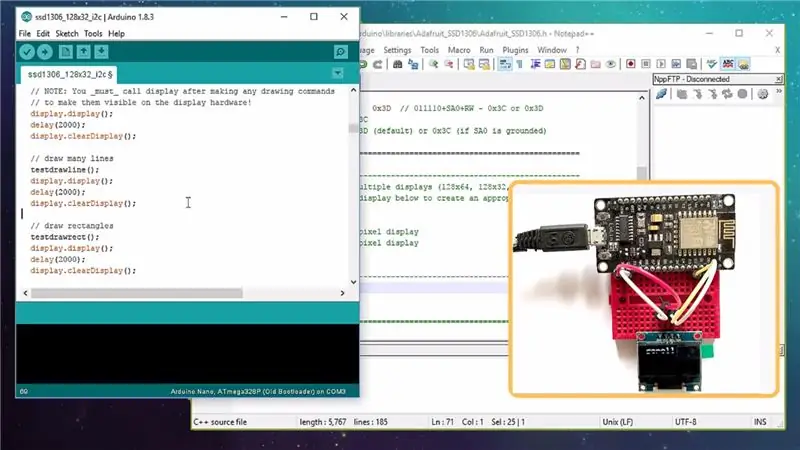Open the Plugins menu in Notepad++
This screenshot has height=450, width=800.
pos(515,50)
